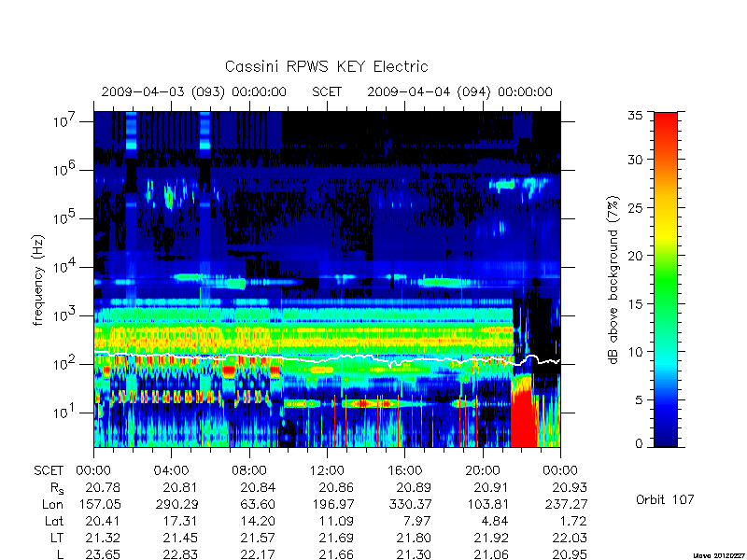Click the "Orbit 107" label

tap(665, 499)
